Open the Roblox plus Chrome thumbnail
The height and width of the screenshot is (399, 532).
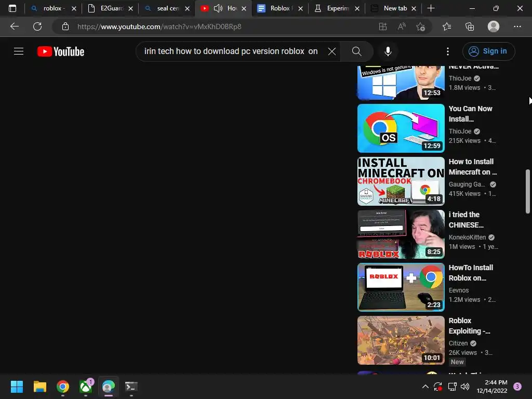[x=401, y=287]
